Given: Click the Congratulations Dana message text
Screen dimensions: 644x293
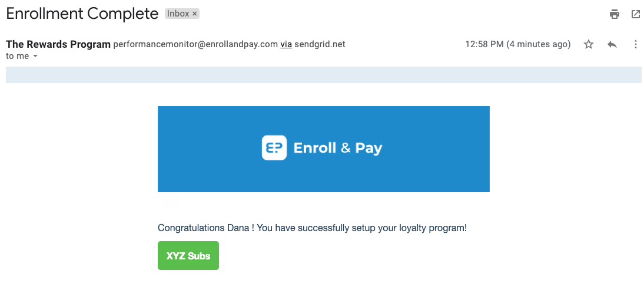Looking at the screenshot, I should (x=312, y=228).
